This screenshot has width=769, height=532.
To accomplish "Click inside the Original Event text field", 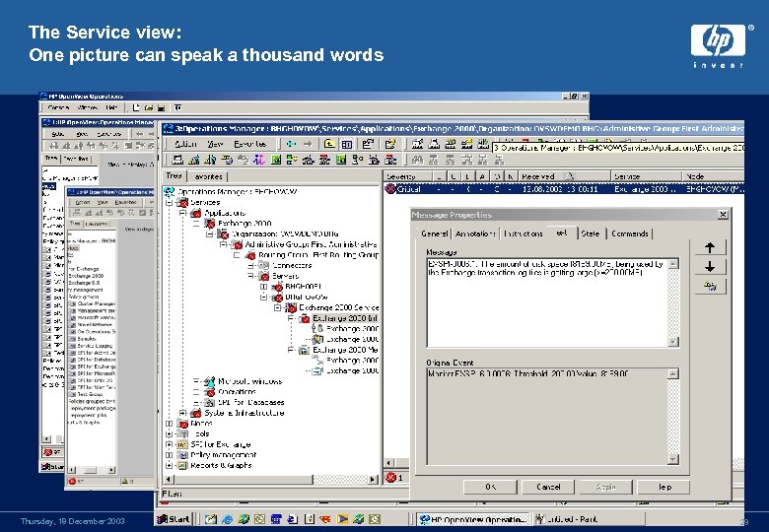I will 547,417.
